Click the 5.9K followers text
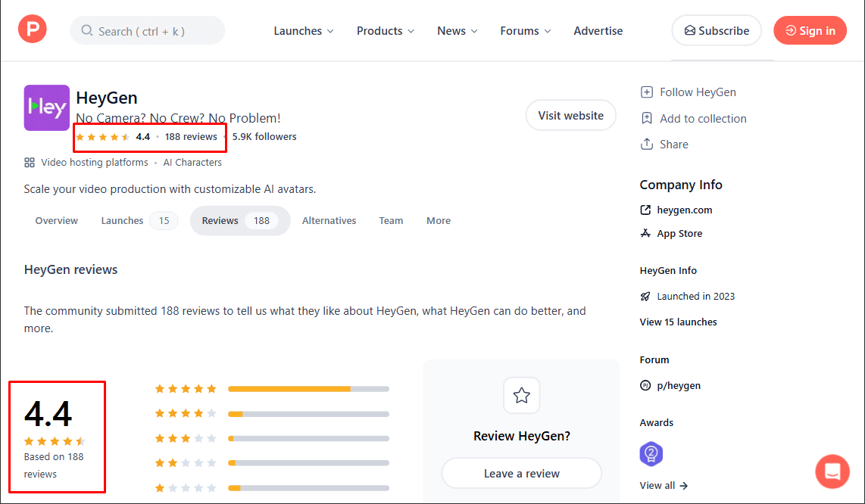865x504 pixels. tap(264, 137)
